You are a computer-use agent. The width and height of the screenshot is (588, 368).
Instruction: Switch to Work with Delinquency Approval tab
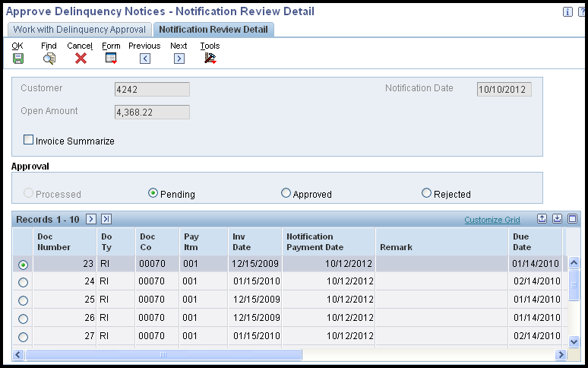tap(80, 30)
